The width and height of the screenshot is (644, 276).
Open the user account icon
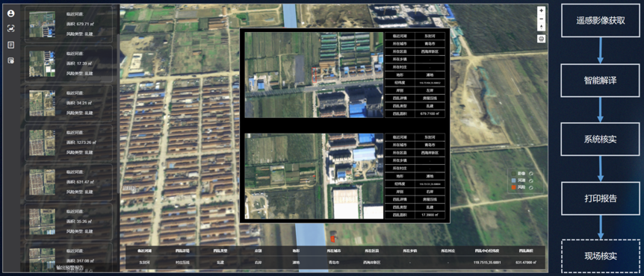coord(10,13)
